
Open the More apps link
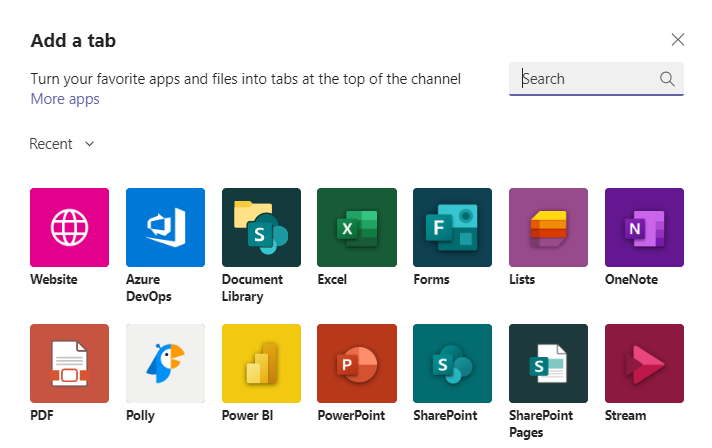click(65, 99)
